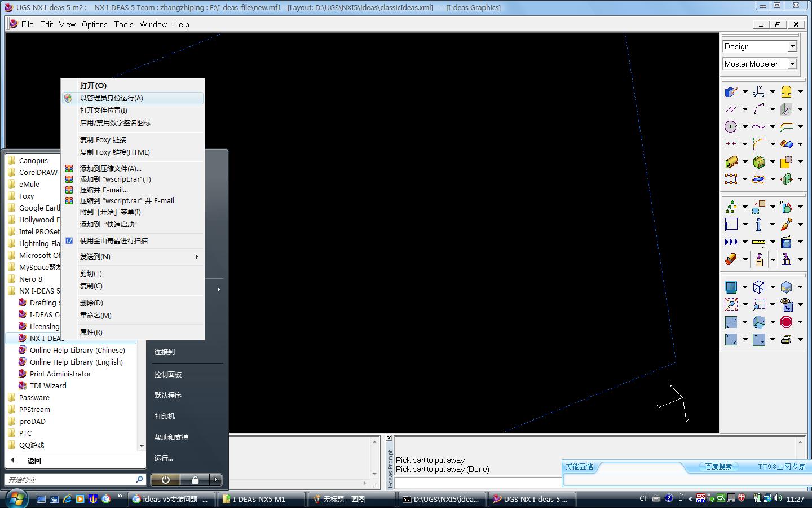The image size is (812, 508).
Task: Select the Isometric view icon
Action: click(759, 322)
